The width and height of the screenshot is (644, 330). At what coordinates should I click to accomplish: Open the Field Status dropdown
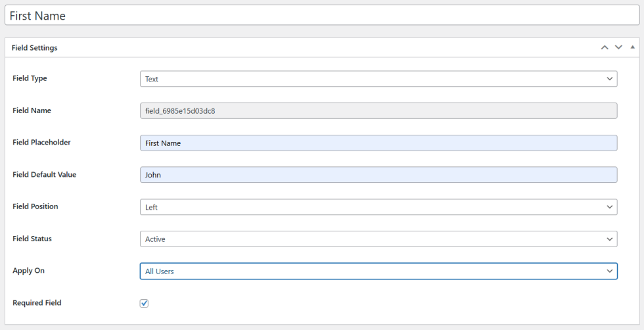[378, 239]
